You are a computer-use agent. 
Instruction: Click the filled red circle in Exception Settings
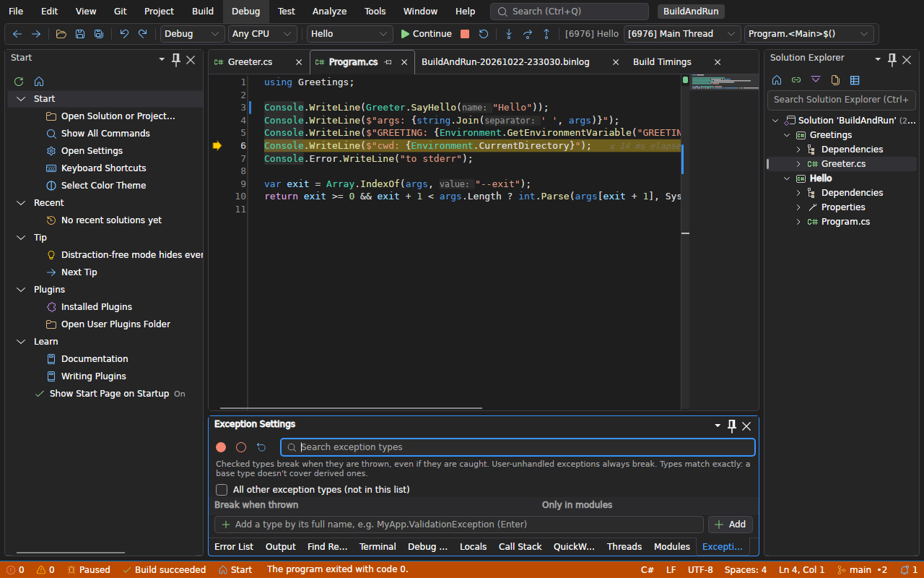pos(221,447)
